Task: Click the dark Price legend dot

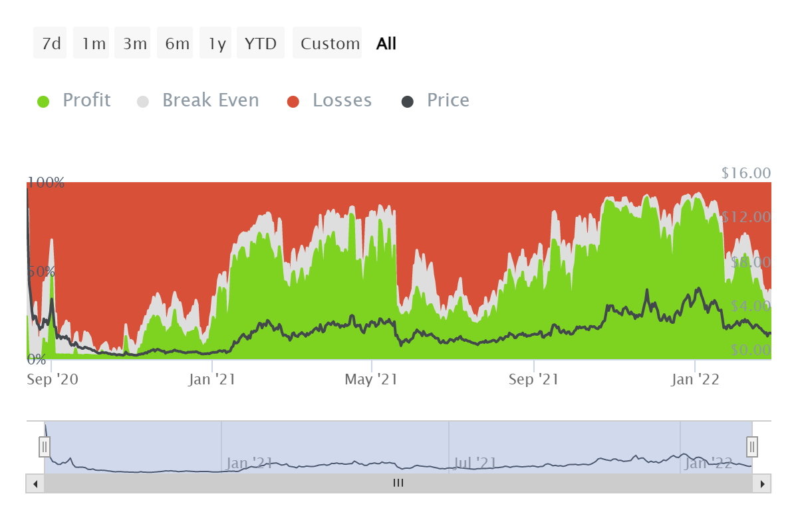Action: coord(408,102)
